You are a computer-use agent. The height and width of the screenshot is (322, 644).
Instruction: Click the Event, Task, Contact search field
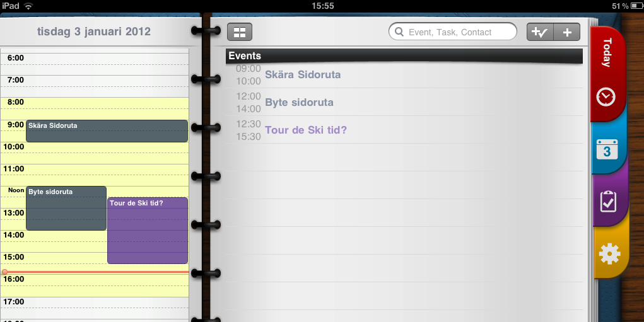[x=453, y=32]
